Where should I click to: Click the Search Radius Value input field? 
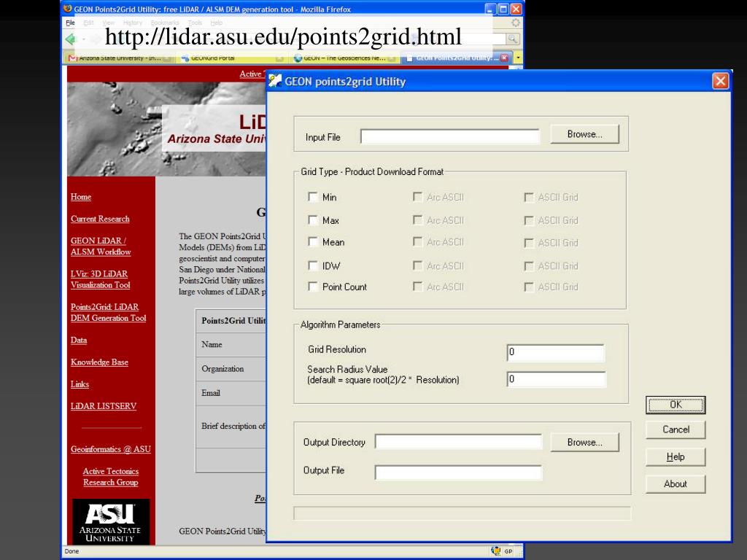click(x=556, y=379)
